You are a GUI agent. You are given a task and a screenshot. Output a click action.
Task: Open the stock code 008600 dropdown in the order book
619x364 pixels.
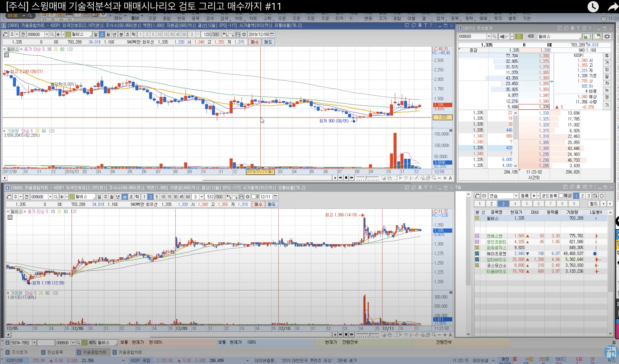(x=489, y=36)
